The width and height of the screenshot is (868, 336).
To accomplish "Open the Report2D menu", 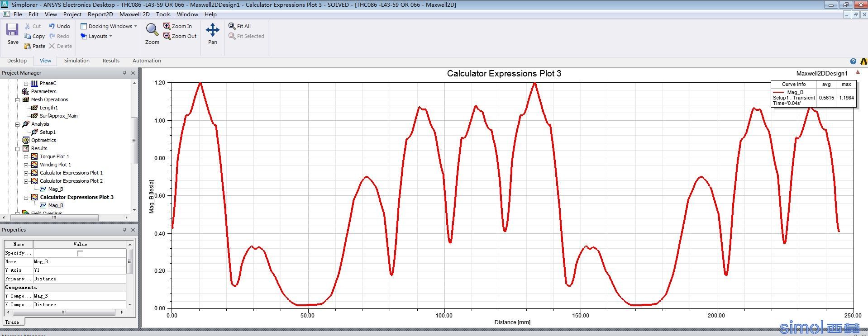I will point(100,14).
